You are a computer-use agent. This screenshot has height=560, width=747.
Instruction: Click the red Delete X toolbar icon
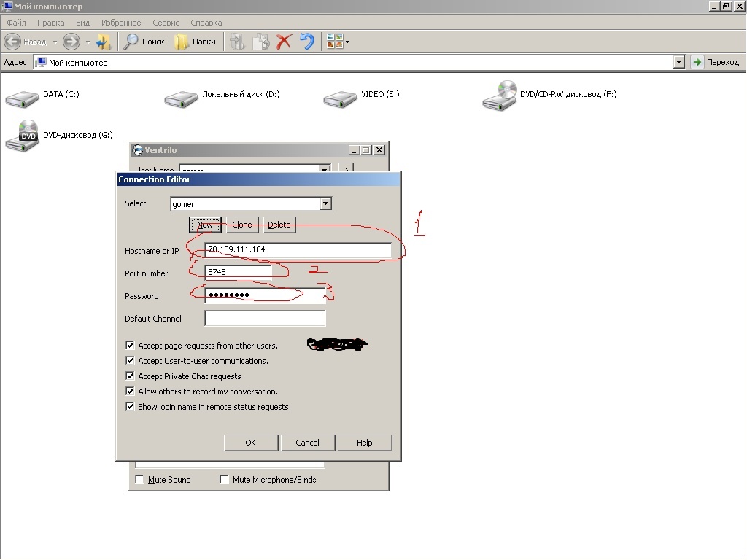[x=284, y=42]
